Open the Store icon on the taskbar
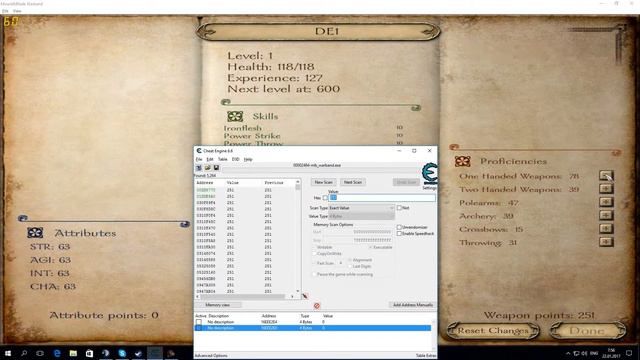 [x=89, y=353]
